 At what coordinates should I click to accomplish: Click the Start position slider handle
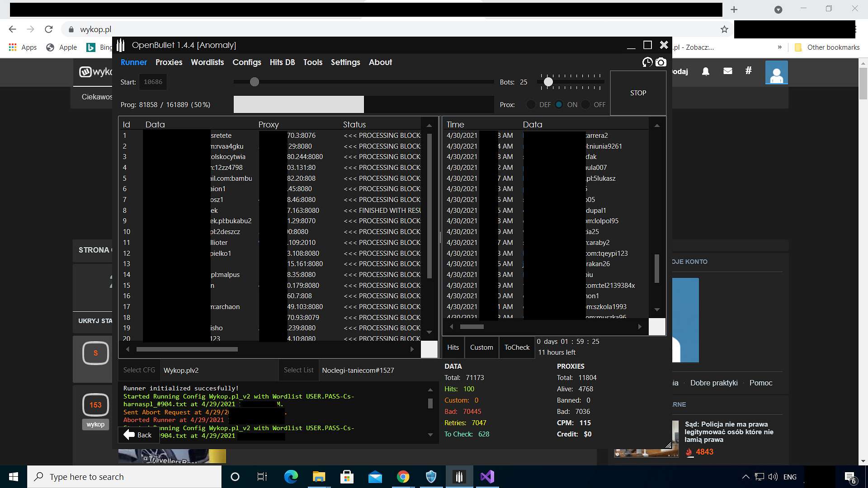click(255, 82)
